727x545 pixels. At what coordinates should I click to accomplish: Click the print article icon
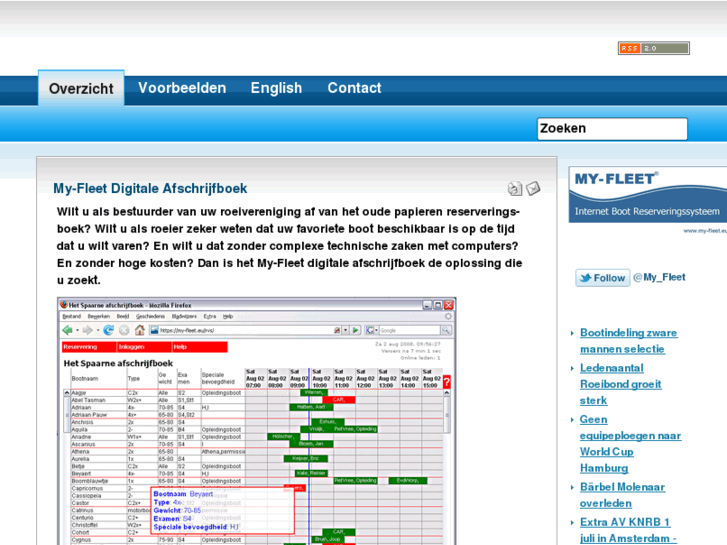515,188
